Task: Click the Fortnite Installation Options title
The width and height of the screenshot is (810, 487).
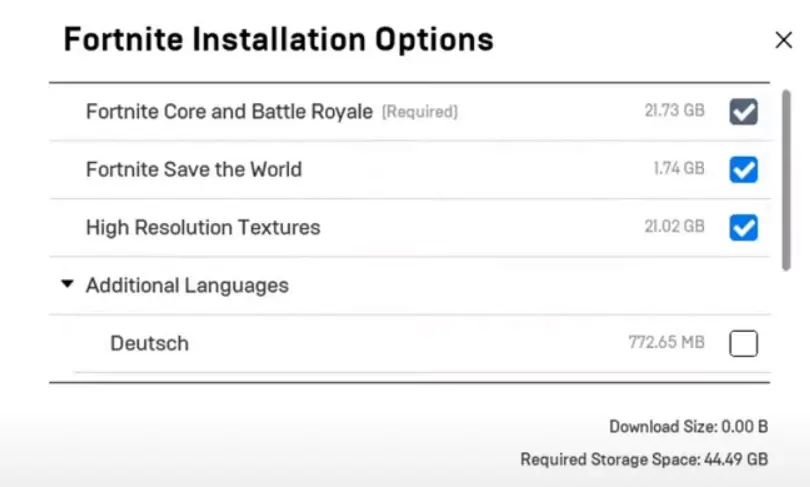Action: (278, 40)
